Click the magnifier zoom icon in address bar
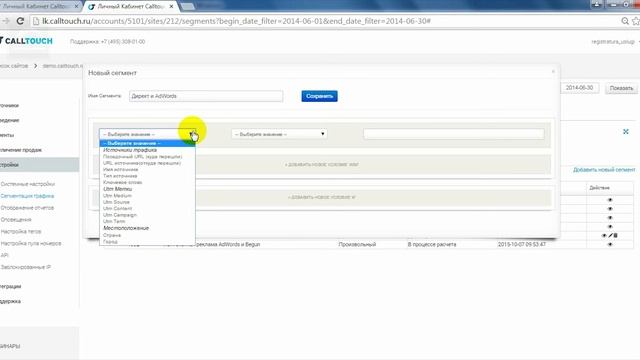This screenshot has width=640, height=360. 624,21
